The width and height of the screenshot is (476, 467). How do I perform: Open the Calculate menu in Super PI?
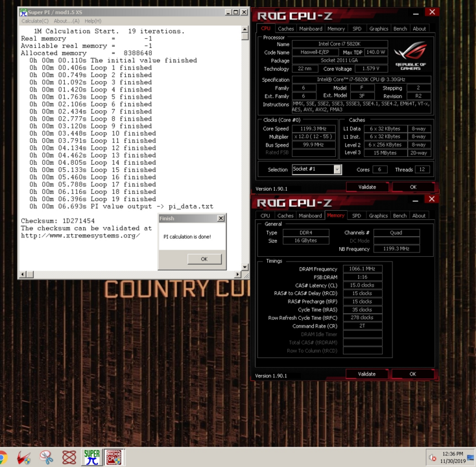pyautogui.click(x=35, y=21)
